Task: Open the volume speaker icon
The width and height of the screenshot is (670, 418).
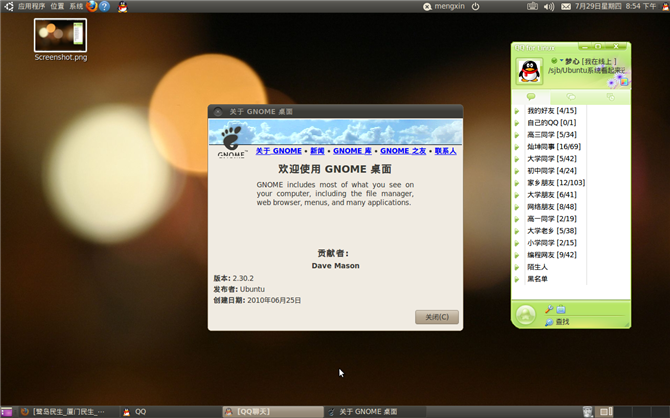Action: 549,6
